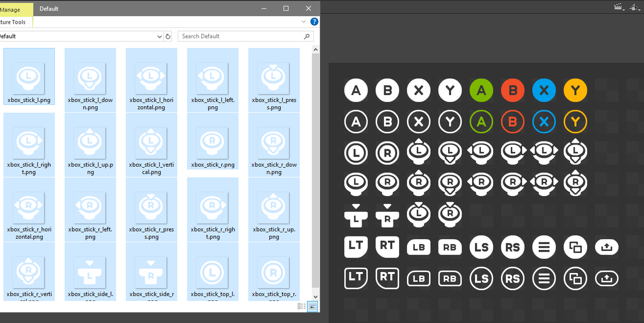Switch Explorer to large thumbnails view
Image resolution: width=644 pixels, height=323 pixels.
313,306
